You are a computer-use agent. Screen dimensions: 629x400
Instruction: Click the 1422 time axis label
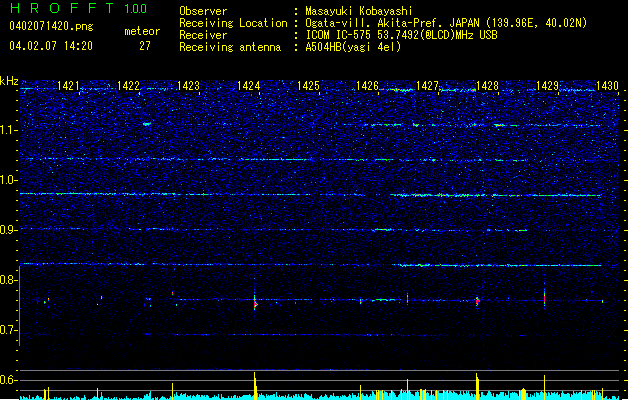coord(128,86)
